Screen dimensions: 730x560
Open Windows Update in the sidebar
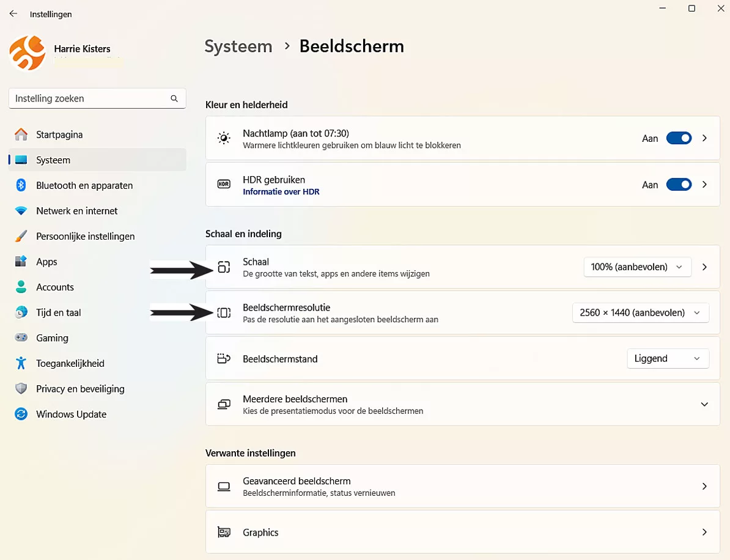(x=97, y=414)
